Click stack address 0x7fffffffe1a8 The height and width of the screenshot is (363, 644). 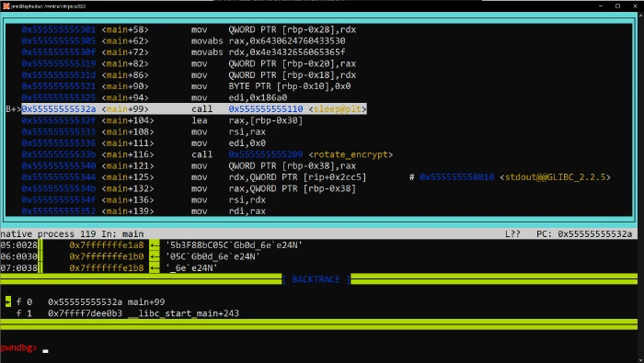click(x=107, y=245)
